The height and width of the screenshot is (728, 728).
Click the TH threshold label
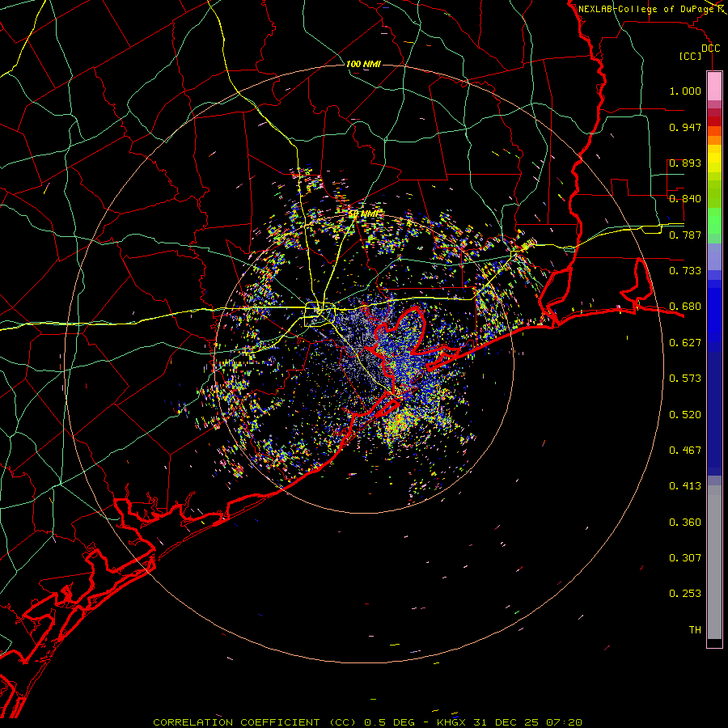click(695, 630)
